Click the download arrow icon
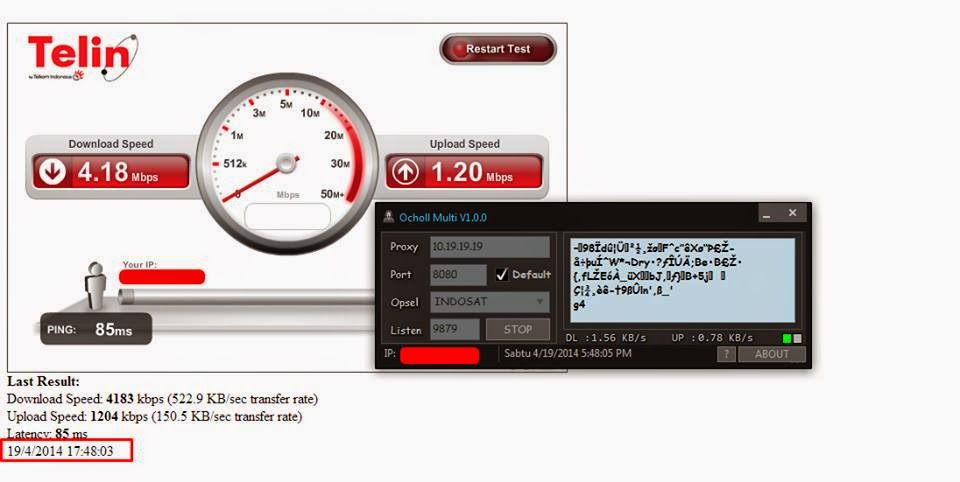 pos(52,172)
